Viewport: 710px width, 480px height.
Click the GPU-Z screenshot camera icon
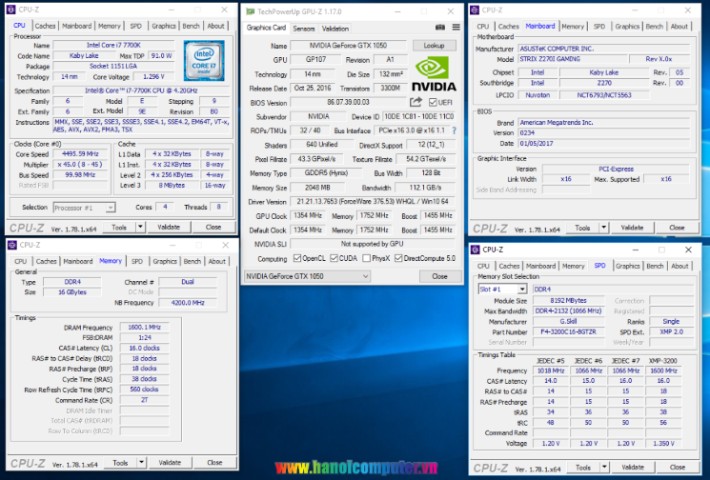[440, 28]
